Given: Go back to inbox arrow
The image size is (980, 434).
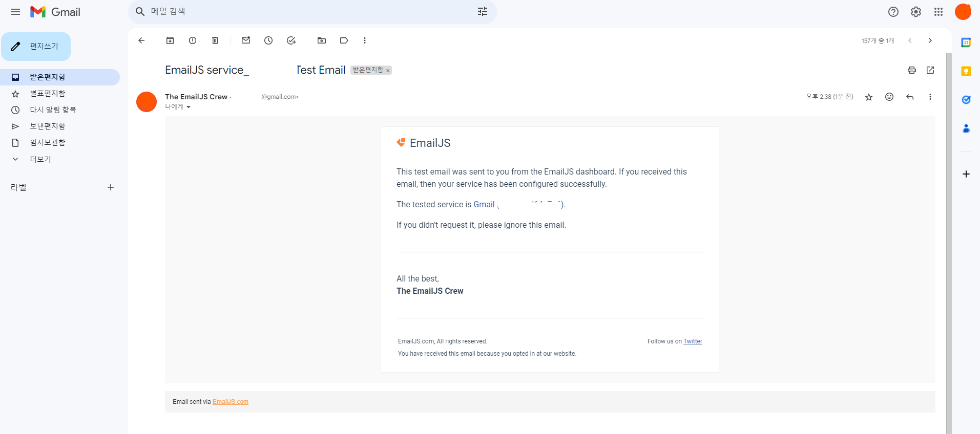Looking at the screenshot, I should (x=141, y=40).
